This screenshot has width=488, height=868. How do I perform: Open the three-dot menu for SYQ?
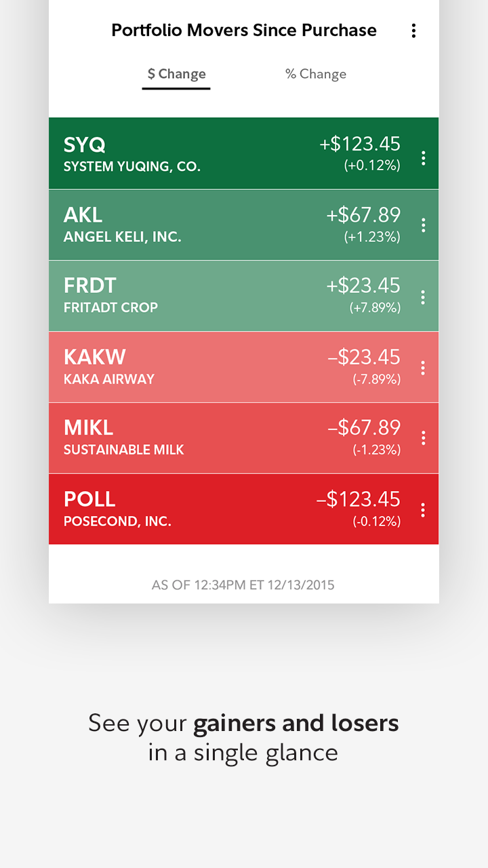pyautogui.click(x=423, y=158)
